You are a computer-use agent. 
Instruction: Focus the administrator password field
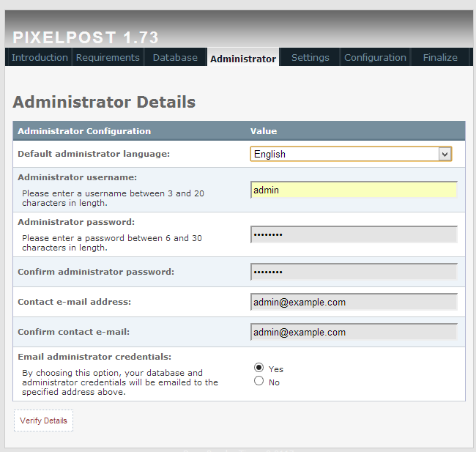click(x=354, y=234)
